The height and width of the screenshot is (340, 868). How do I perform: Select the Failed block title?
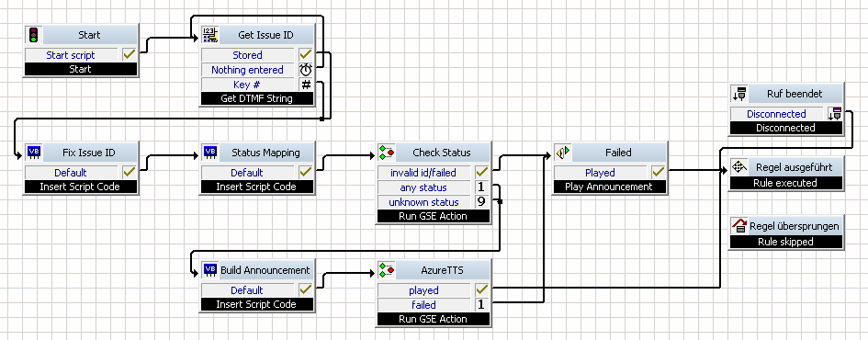pyautogui.click(x=618, y=153)
